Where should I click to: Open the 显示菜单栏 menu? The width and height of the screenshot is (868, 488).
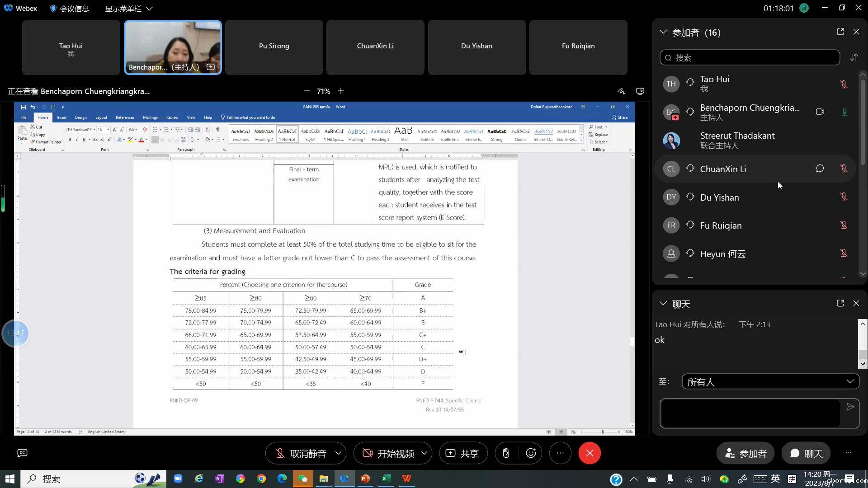pyautogui.click(x=129, y=9)
